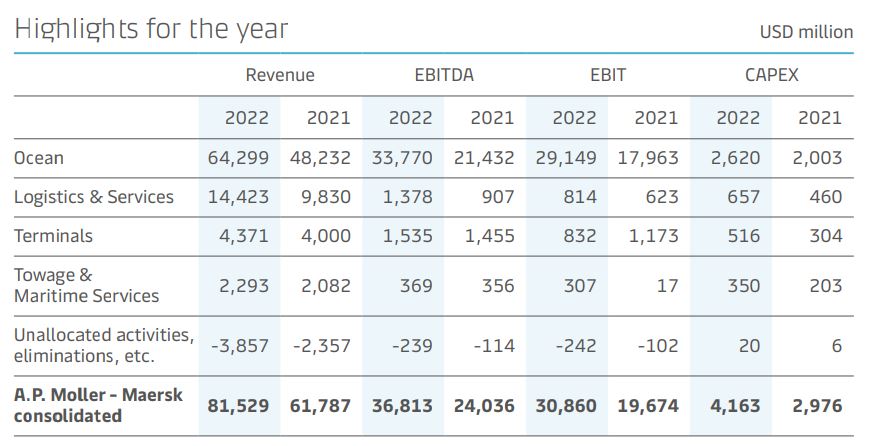Select Ocean 2022 revenue value 64,299
This screenshot has height=446, width=870.
pyautogui.click(x=239, y=158)
